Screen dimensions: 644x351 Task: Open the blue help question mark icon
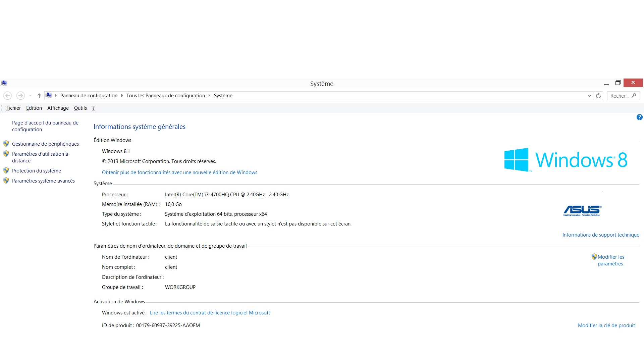[639, 117]
